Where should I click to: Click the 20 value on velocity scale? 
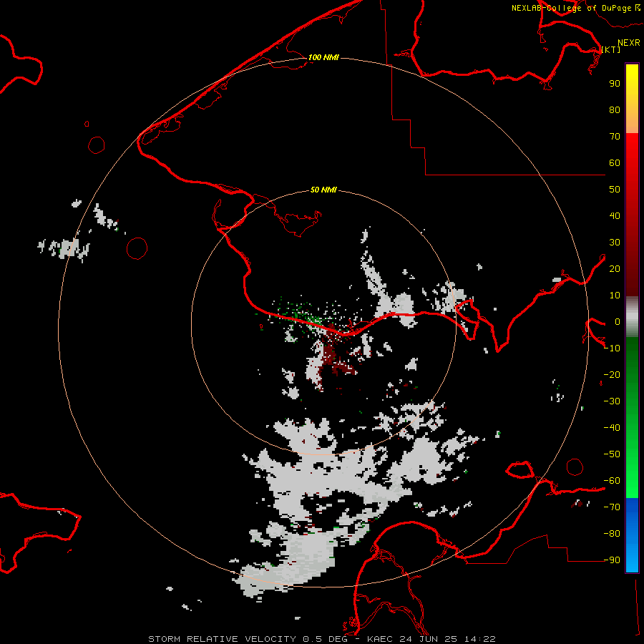click(615, 269)
